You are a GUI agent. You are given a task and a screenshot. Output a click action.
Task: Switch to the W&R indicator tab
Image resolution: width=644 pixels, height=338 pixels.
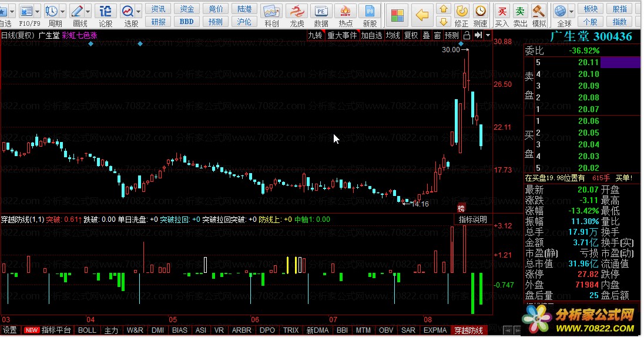135,330
